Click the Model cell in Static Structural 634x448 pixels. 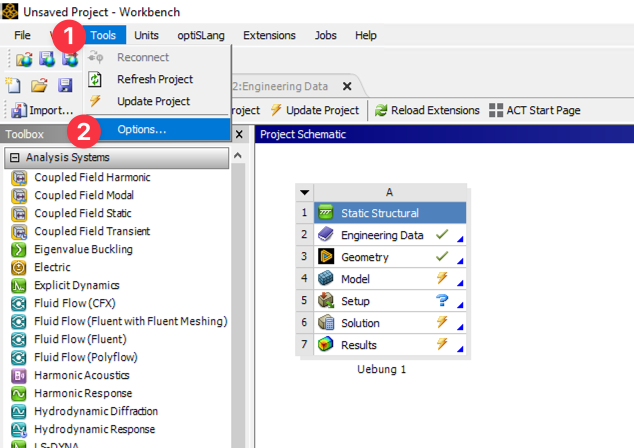point(355,279)
